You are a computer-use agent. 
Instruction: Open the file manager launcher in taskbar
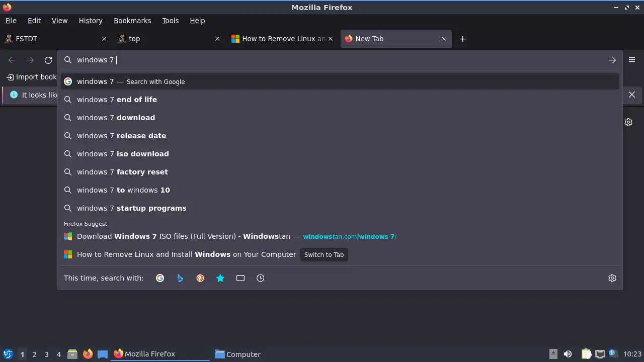coord(72,354)
